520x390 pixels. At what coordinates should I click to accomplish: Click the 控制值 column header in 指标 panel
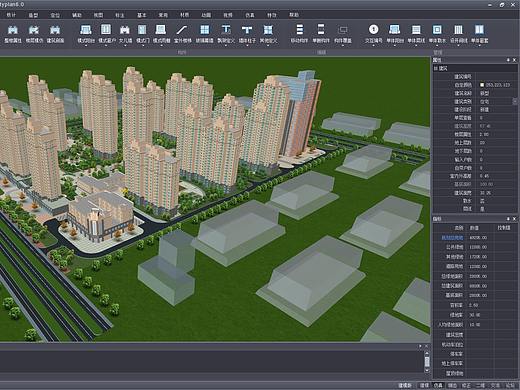coord(504,228)
